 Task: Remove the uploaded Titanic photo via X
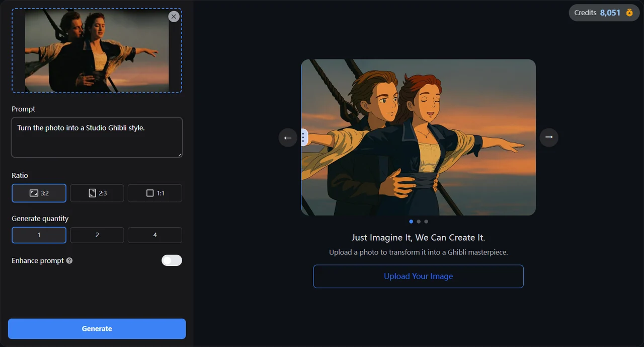[x=174, y=16]
